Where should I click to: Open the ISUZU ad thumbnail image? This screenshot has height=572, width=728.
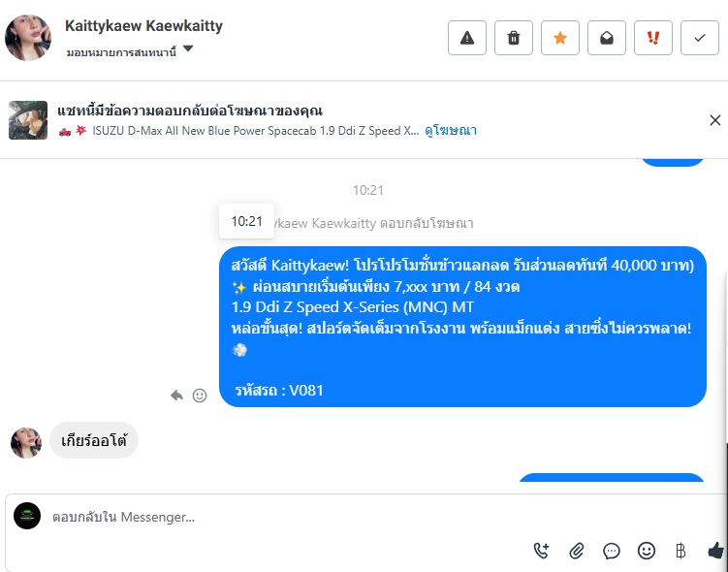pyautogui.click(x=28, y=120)
